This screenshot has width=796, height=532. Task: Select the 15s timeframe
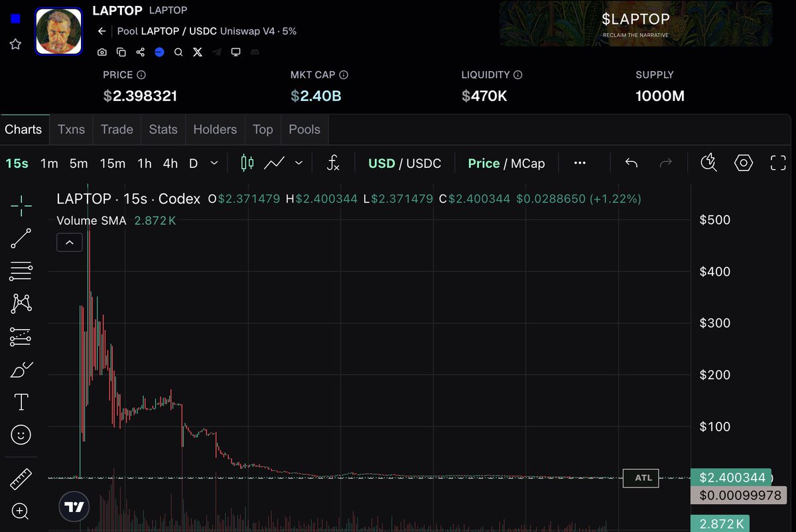click(17, 163)
